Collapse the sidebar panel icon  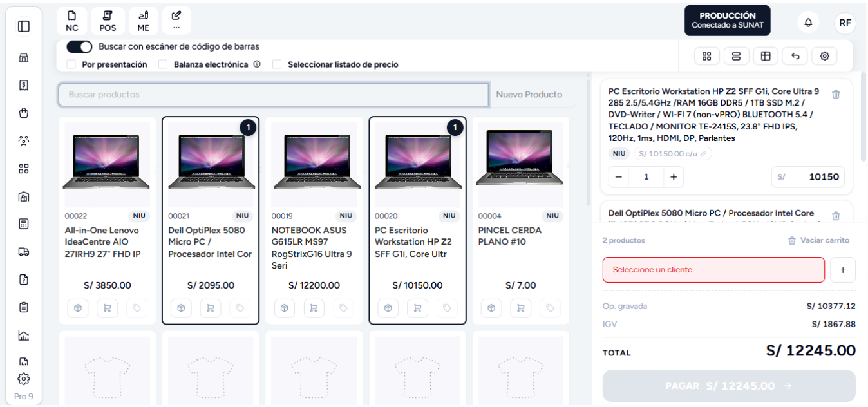(24, 26)
